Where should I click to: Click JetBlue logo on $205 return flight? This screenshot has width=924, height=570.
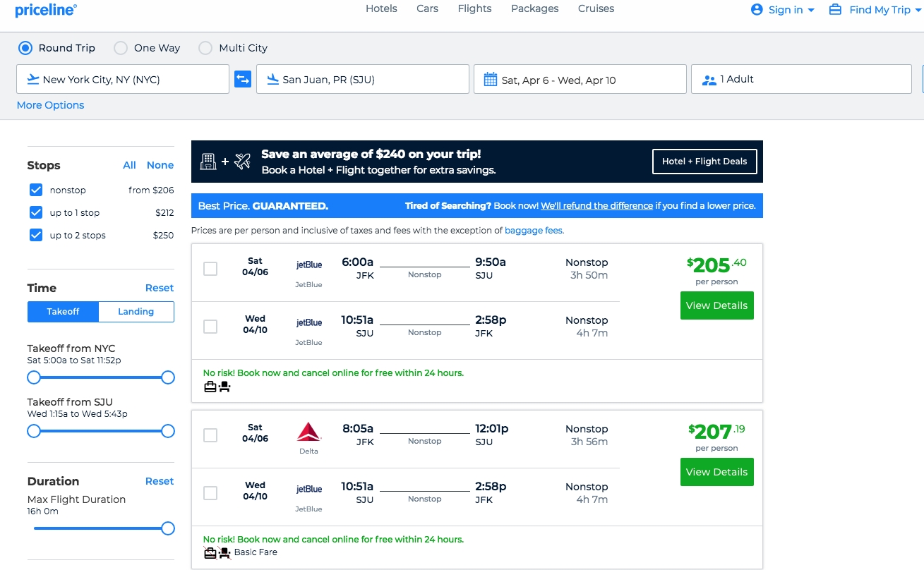308,322
